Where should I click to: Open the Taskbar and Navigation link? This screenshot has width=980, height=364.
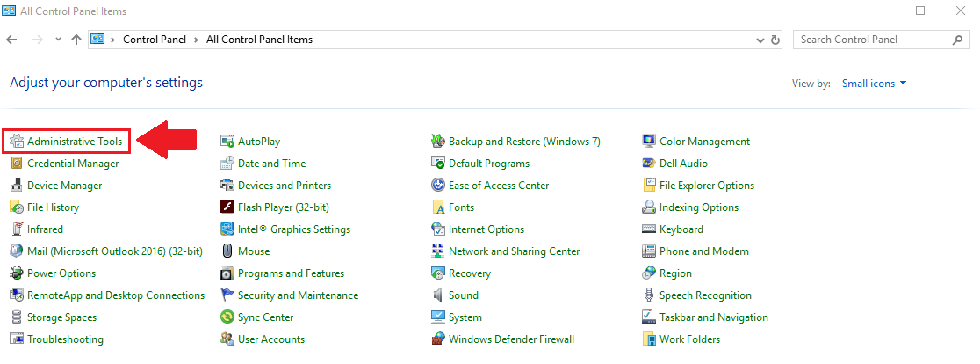pyautogui.click(x=713, y=317)
